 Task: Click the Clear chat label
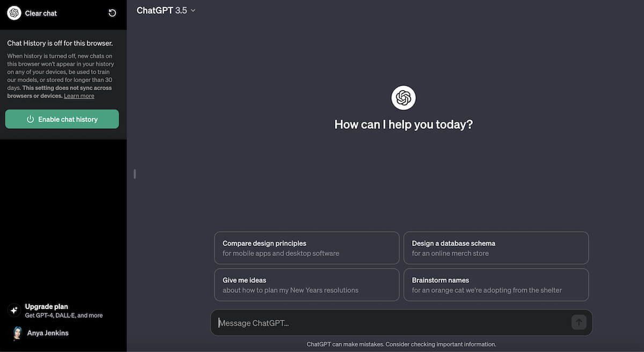pos(41,13)
